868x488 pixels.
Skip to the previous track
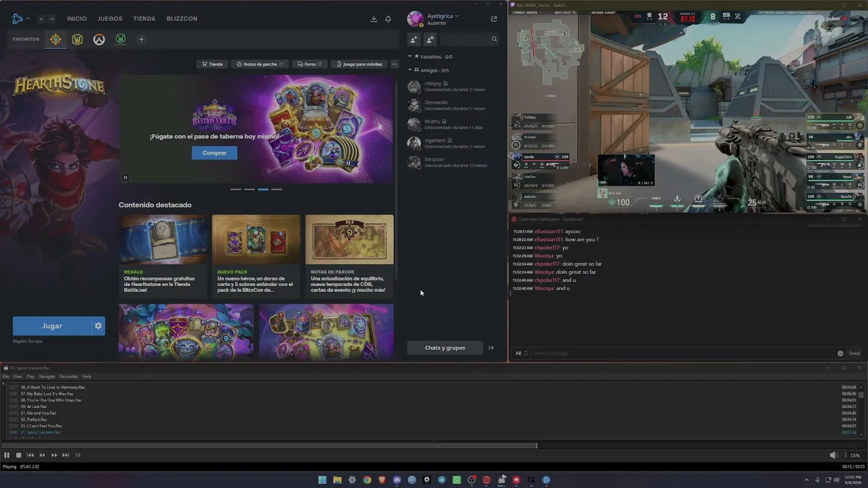[30, 455]
